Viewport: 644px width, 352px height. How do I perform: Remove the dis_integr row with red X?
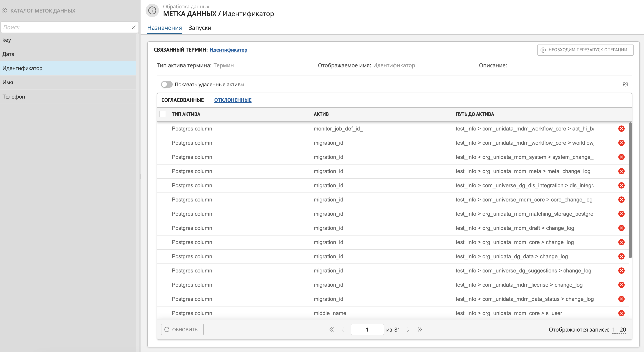coord(621,186)
